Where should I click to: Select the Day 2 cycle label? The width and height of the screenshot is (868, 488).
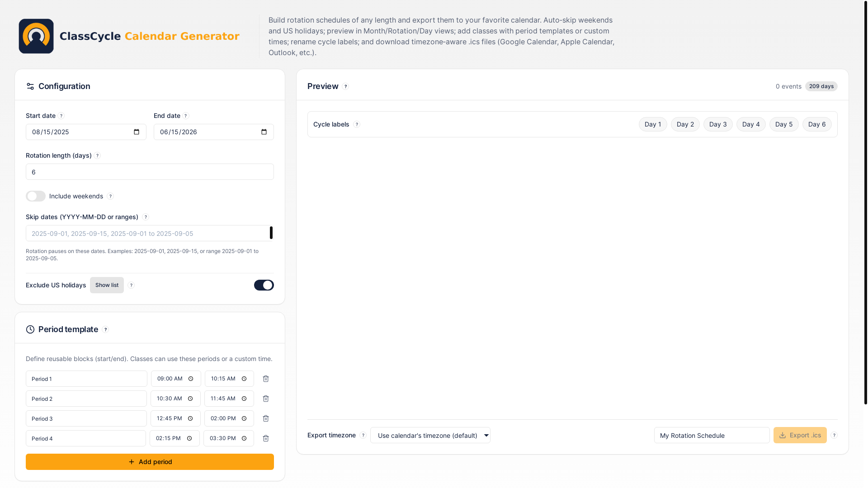pyautogui.click(x=685, y=124)
